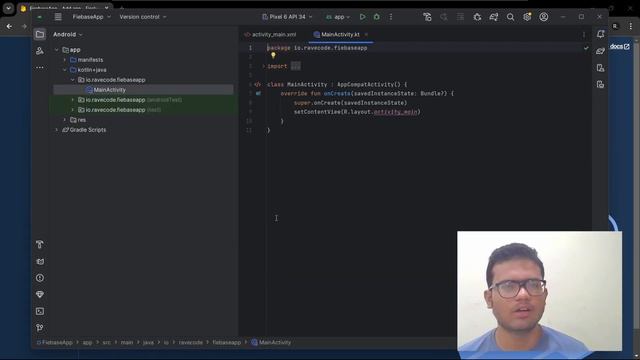Open the Project tool window
This screenshot has height=360, width=640.
tap(40, 34)
